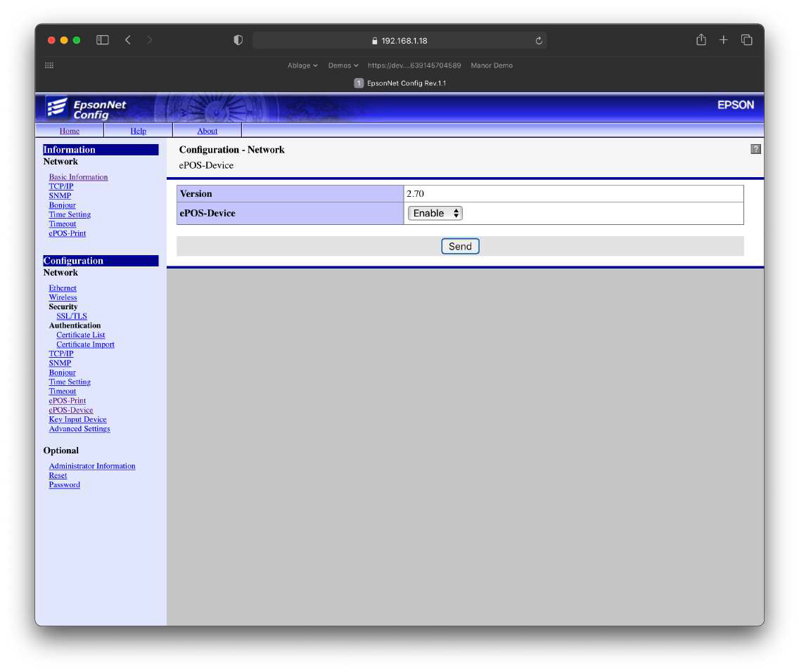Click the EpsonNet Config logo
Image resolution: width=799 pixels, height=672 pixels.
(86, 108)
